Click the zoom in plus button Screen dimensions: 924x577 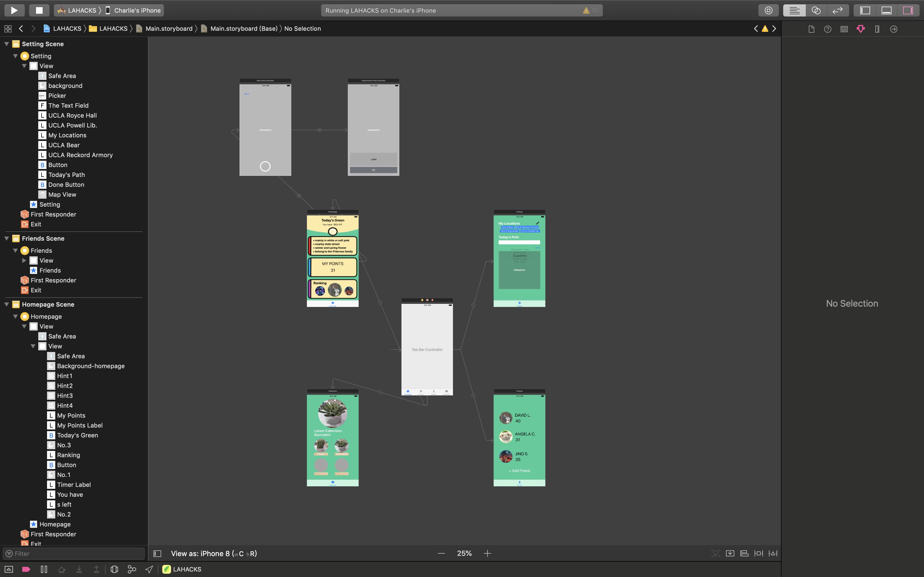[488, 553]
